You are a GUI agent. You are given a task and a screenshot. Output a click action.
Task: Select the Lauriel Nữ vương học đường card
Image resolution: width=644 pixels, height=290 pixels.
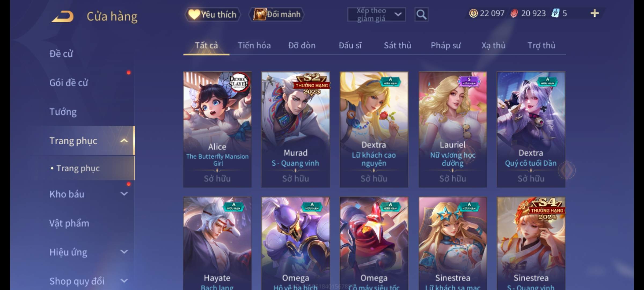point(453,129)
